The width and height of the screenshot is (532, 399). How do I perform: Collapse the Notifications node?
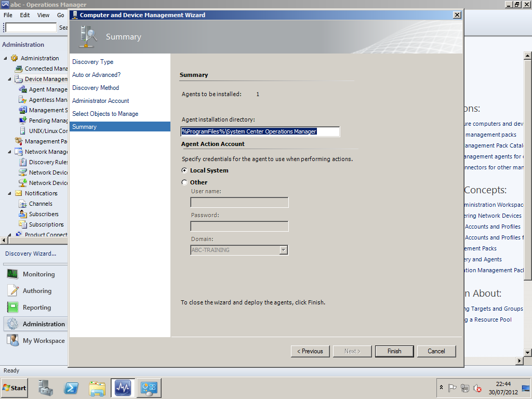[x=9, y=193]
